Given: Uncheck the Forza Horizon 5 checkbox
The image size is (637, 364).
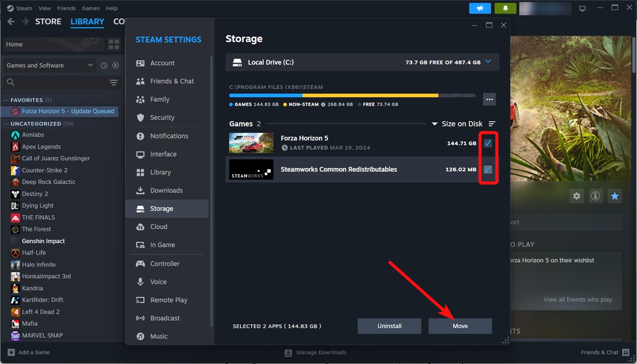Looking at the screenshot, I should pos(488,143).
